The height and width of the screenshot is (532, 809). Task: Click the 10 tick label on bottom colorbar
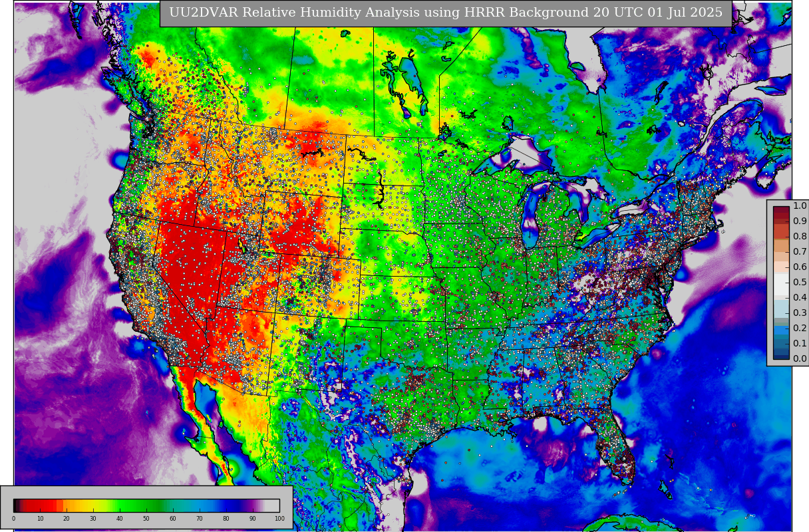40,519
